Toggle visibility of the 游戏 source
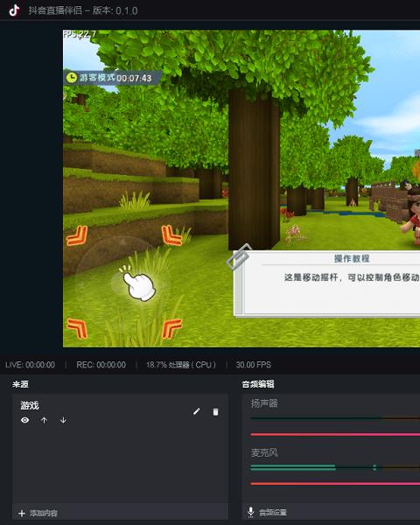This screenshot has height=525, width=420. [x=24, y=420]
